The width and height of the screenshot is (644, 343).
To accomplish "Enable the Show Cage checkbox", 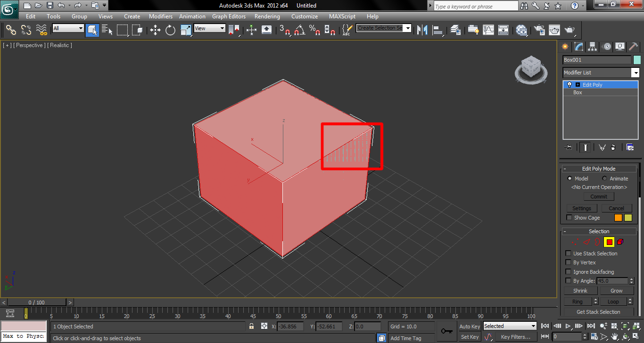I will click(570, 218).
